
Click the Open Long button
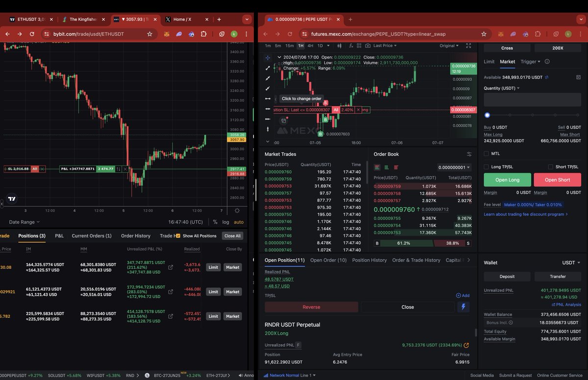507,180
